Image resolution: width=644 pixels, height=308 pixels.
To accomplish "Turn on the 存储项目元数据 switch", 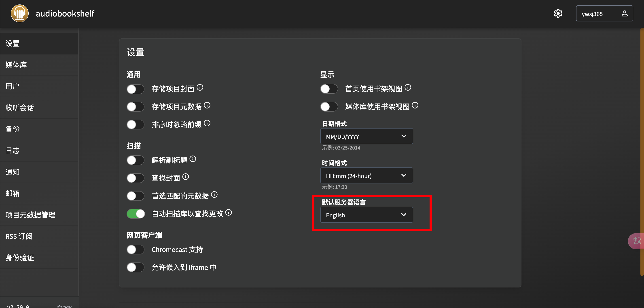I will click(136, 107).
